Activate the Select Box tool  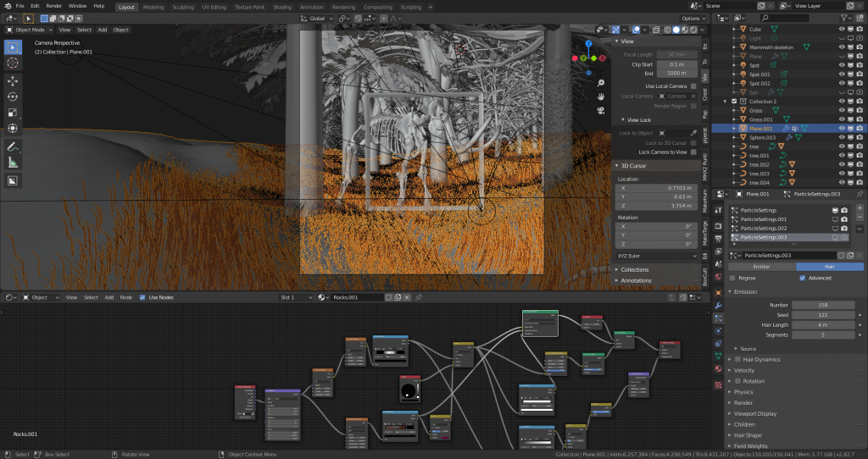[12, 47]
